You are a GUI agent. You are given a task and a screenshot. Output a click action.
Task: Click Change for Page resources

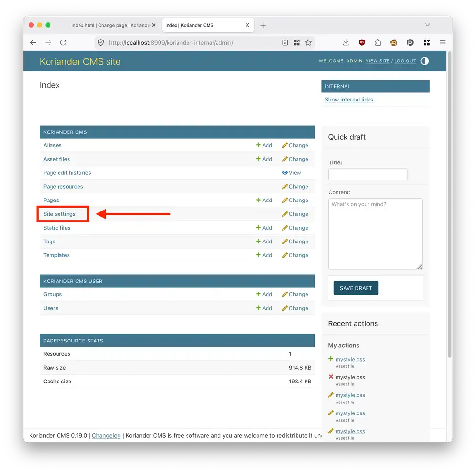click(295, 187)
